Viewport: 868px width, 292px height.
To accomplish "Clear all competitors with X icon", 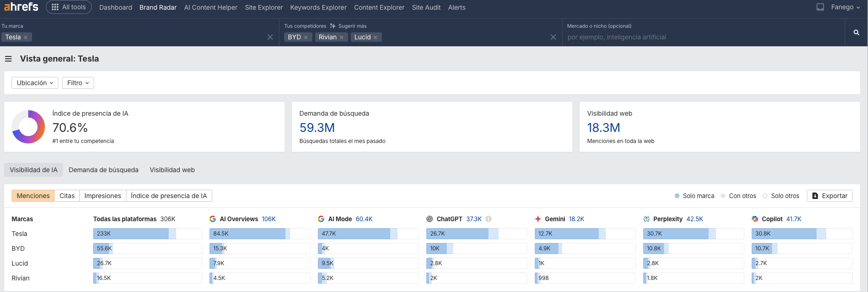I will 553,37.
